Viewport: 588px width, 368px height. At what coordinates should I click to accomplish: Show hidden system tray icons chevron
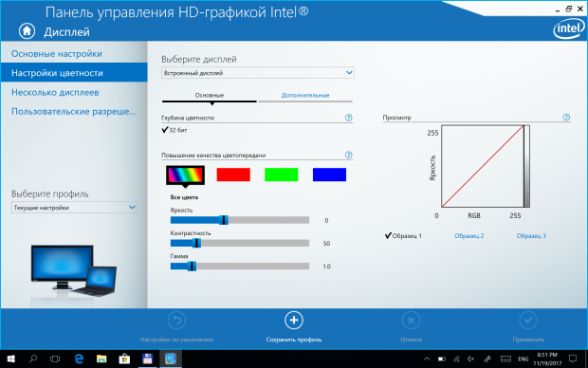click(x=427, y=359)
